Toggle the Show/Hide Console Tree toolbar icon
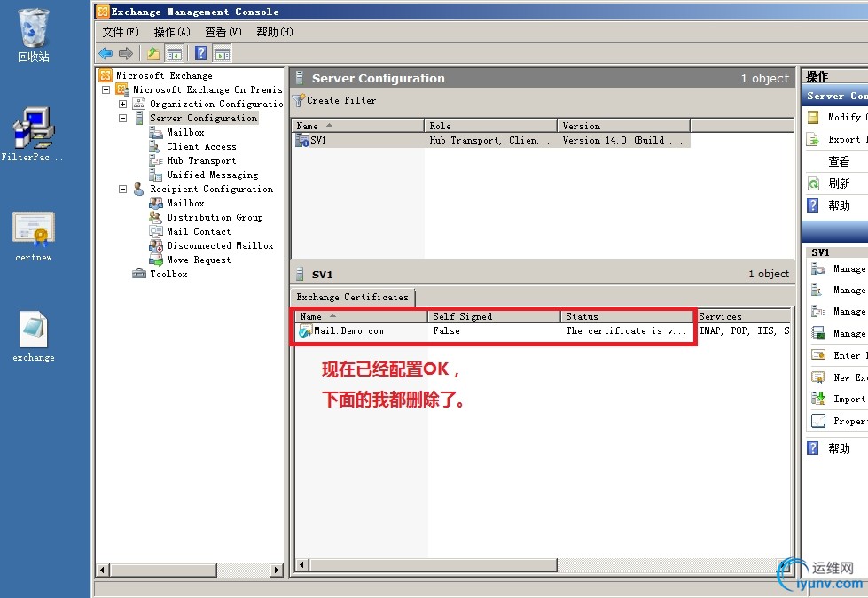 point(175,54)
